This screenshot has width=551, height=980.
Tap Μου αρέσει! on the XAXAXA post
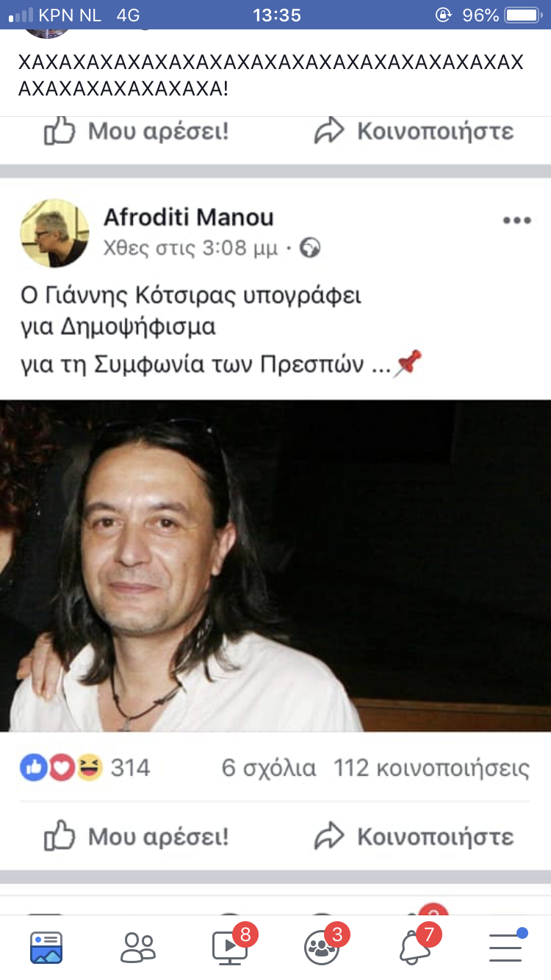click(x=136, y=131)
